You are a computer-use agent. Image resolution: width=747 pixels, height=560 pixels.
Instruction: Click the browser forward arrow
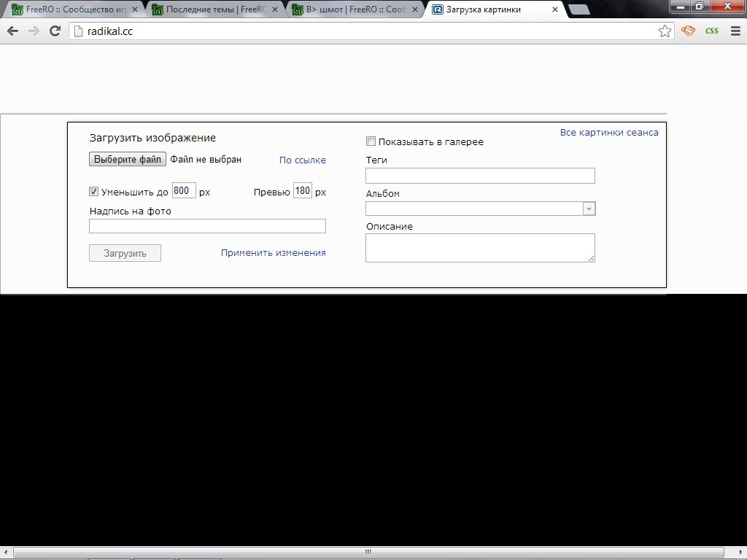[34, 31]
